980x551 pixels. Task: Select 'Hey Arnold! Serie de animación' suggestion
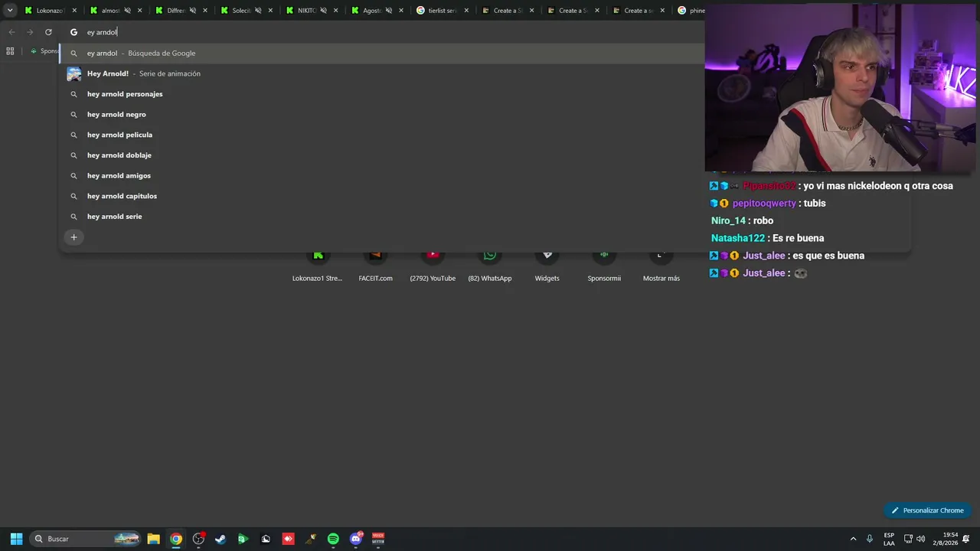pyautogui.click(x=382, y=73)
